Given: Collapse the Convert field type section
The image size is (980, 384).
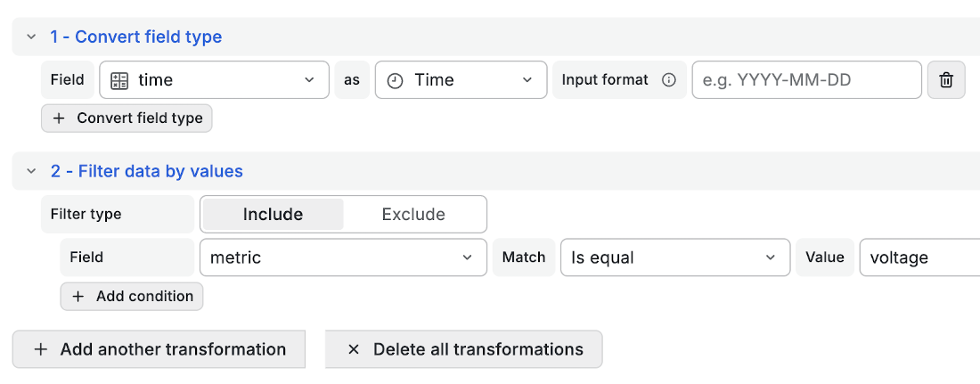Looking at the screenshot, I should point(31,37).
